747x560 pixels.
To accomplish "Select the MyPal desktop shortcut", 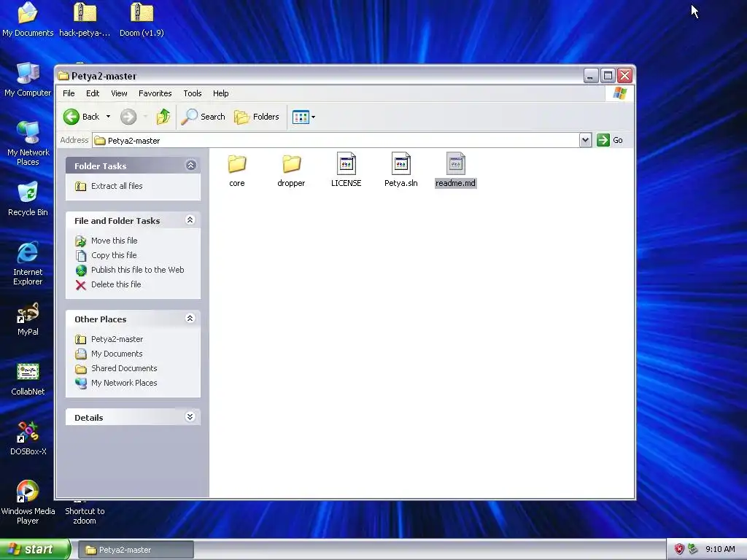I will 28,319.
